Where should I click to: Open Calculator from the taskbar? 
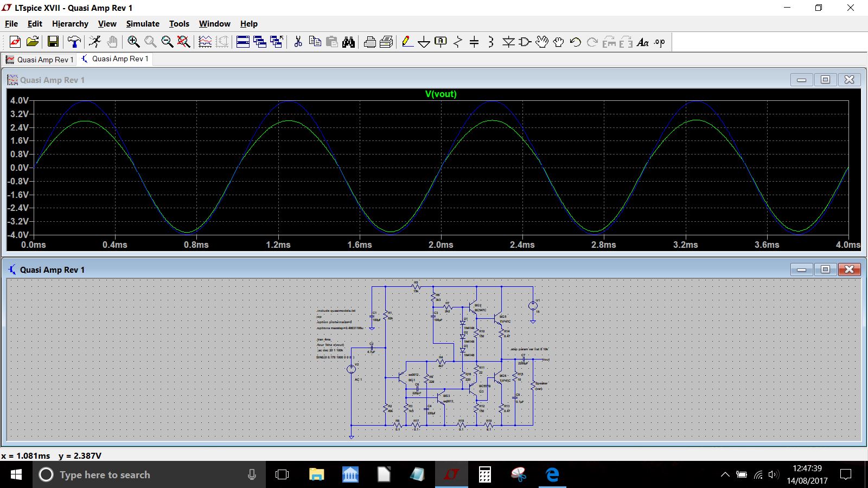pyautogui.click(x=485, y=474)
